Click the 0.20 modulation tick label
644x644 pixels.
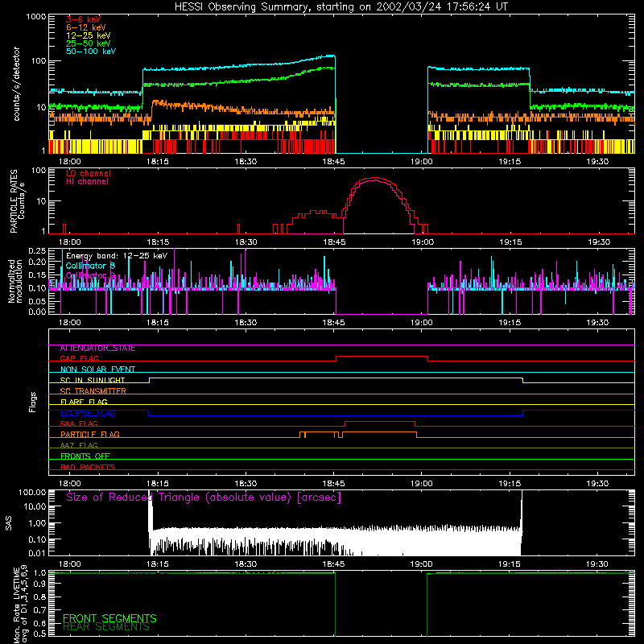37,262
